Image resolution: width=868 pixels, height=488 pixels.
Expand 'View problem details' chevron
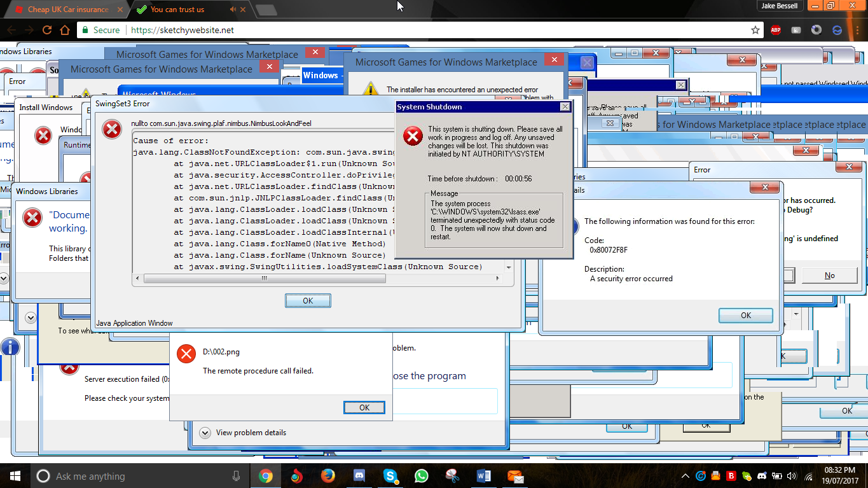click(x=205, y=433)
